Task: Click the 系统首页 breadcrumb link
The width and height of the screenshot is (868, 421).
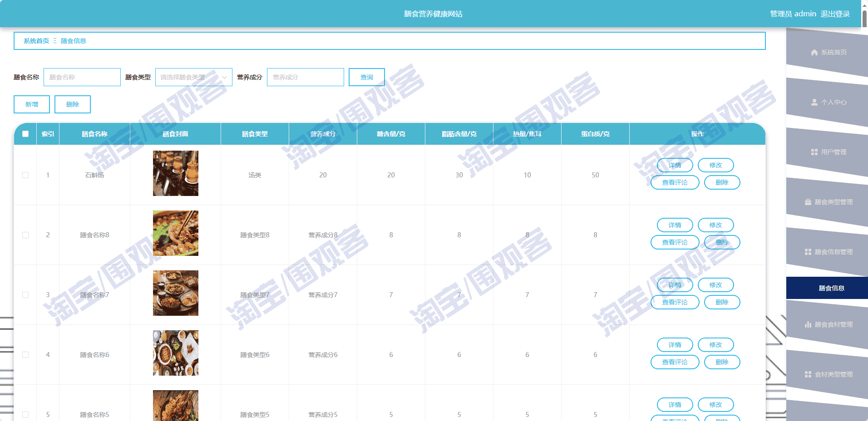Action: [36, 41]
